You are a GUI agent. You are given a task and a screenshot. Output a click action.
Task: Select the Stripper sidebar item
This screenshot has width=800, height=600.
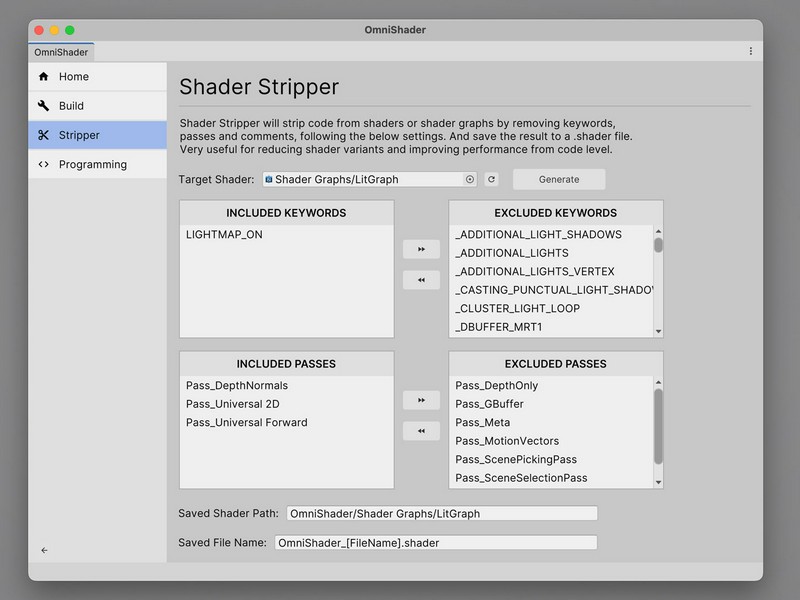97,135
